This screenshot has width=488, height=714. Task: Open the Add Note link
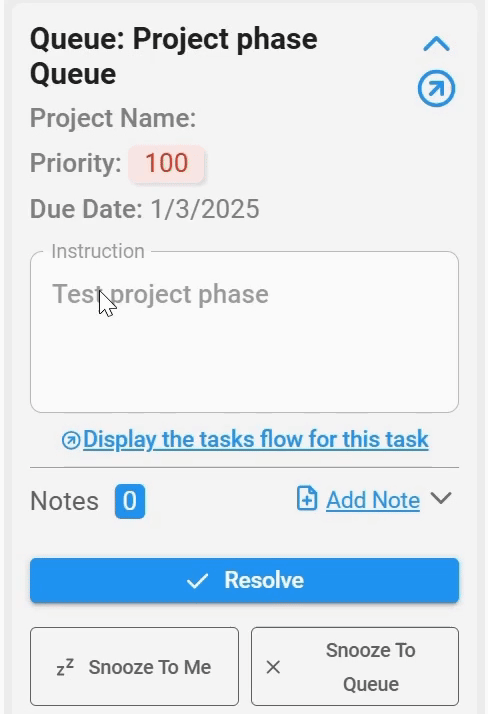373,500
